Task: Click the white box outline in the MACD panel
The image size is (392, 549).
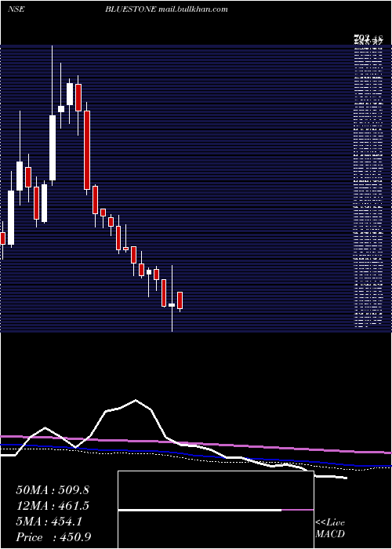Action: click(216, 510)
